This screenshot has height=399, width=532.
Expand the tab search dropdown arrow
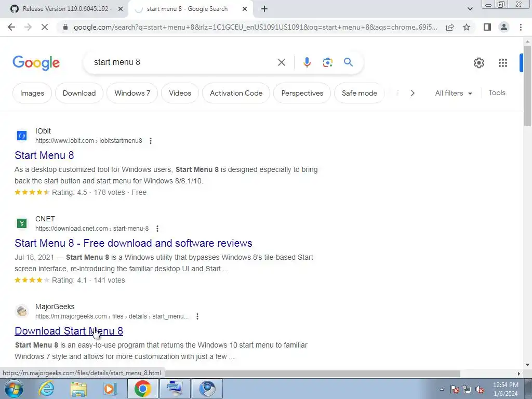point(470,9)
